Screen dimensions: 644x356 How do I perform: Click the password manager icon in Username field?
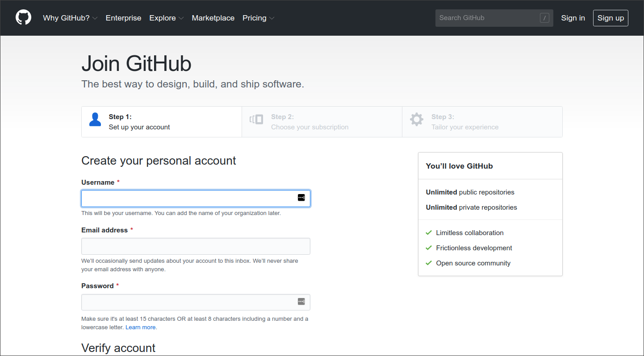301,198
